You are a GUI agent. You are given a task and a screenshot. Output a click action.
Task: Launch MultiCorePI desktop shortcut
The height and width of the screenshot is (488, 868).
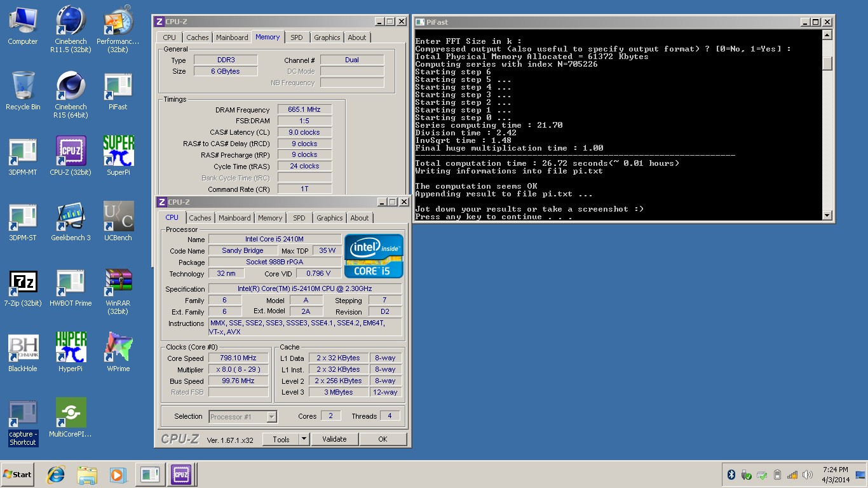(71, 418)
